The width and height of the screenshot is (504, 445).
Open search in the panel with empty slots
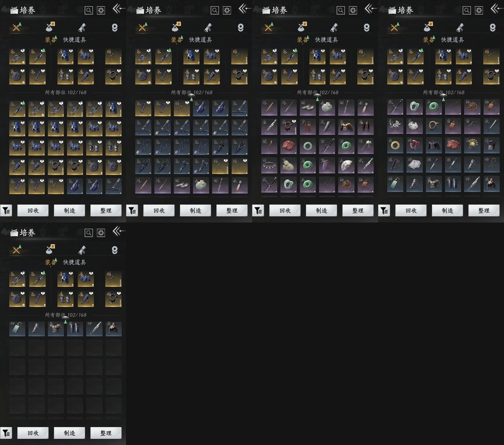(x=89, y=233)
